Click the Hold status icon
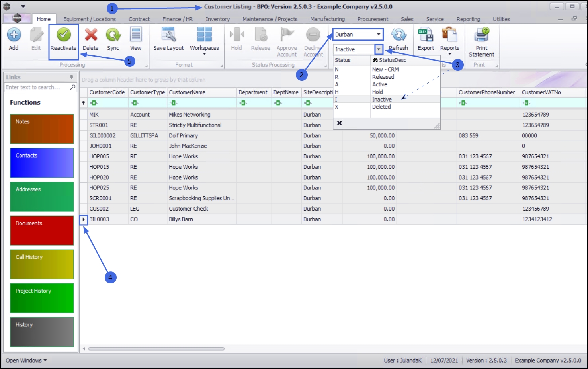 [x=236, y=35]
